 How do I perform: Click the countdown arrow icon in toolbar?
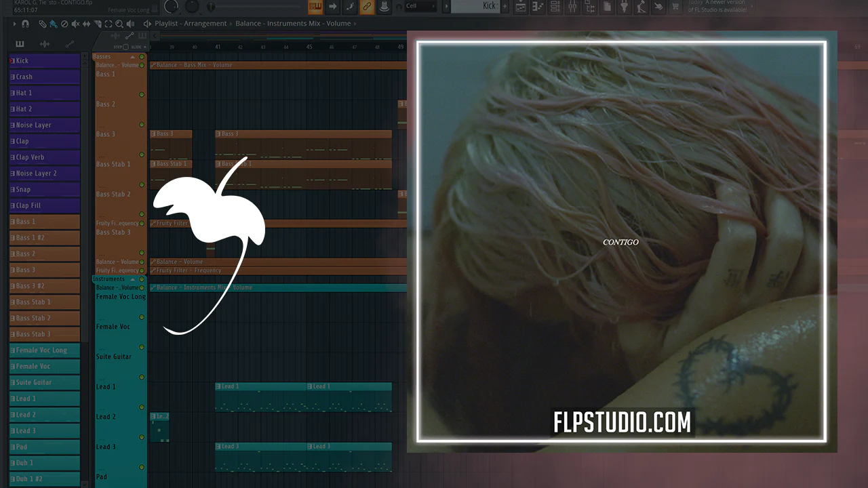coord(333,7)
